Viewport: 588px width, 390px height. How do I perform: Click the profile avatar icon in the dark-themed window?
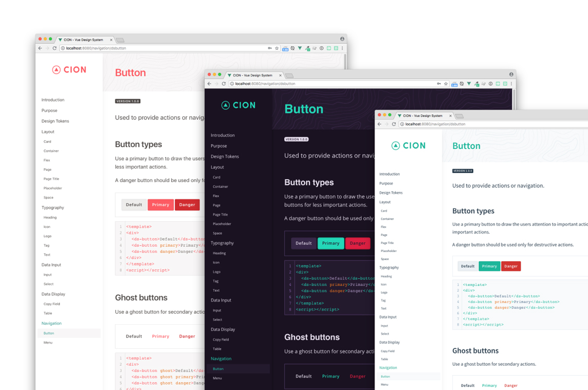tap(511, 74)
